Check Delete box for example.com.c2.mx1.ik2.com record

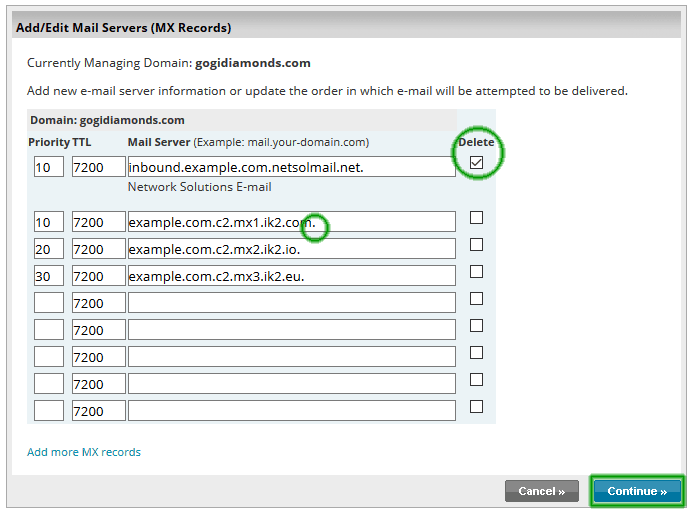click(x=476, y=218)
